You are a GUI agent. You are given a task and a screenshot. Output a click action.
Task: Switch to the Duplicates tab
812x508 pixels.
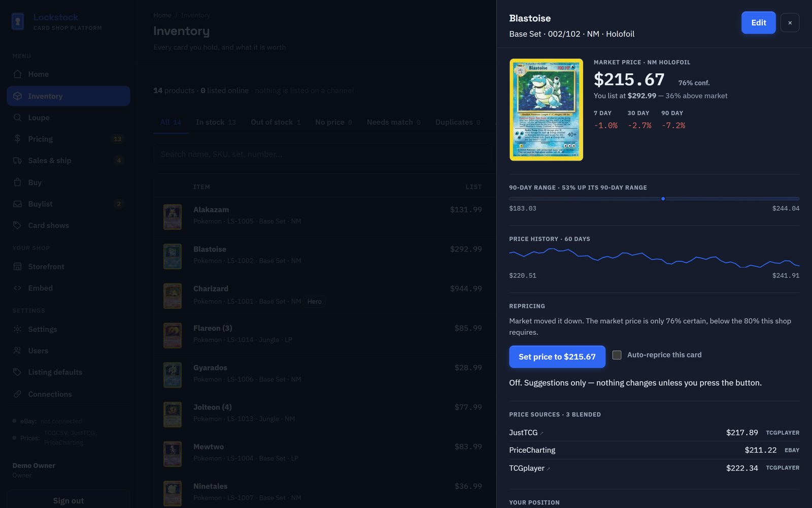click(x=457, y=122)
